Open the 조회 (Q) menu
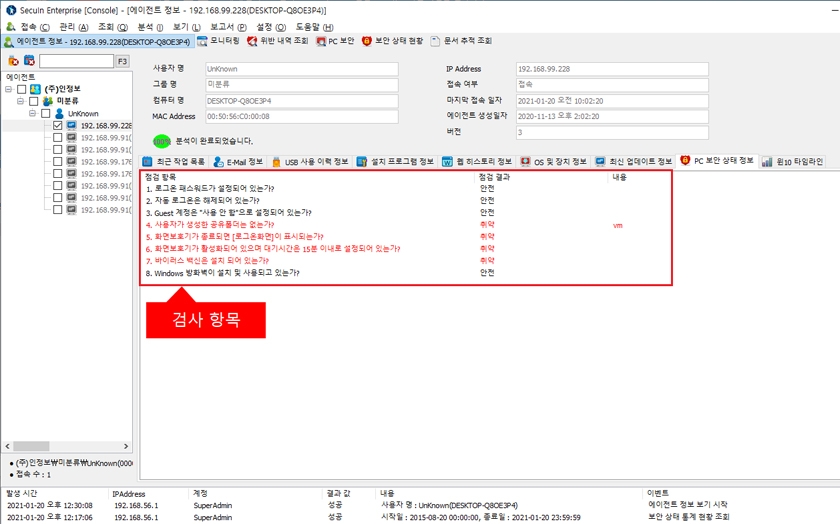 click(113, 27)
